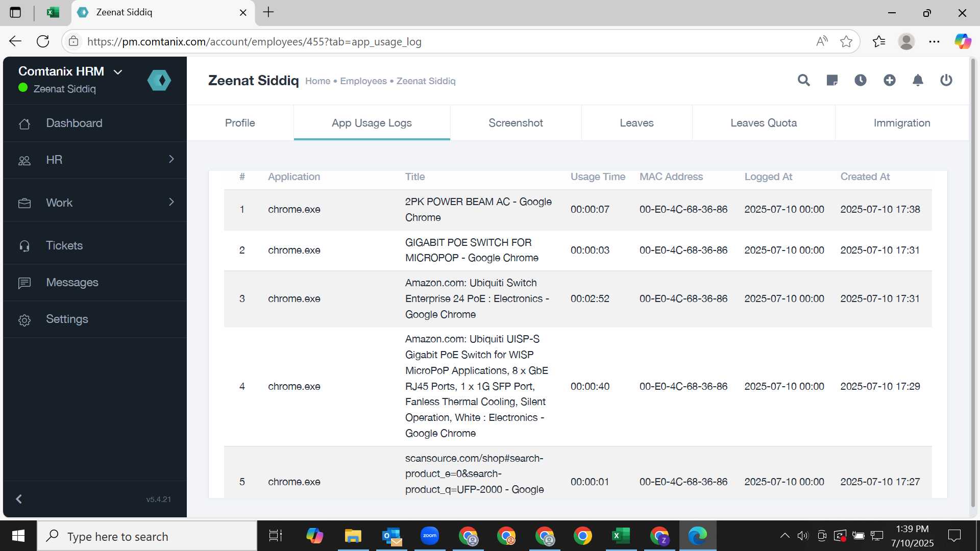
Task: Click the Logged At column header
Action: [768, 177]
